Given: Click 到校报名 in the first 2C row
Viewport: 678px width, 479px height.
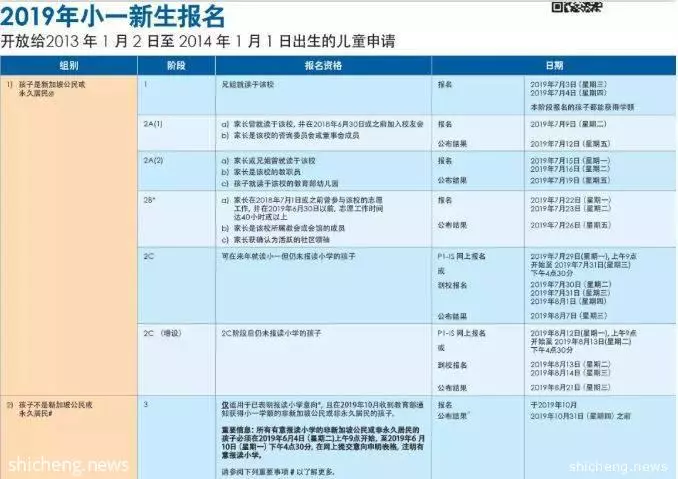Looking at the screenshot, I should (x=452, y=285).
